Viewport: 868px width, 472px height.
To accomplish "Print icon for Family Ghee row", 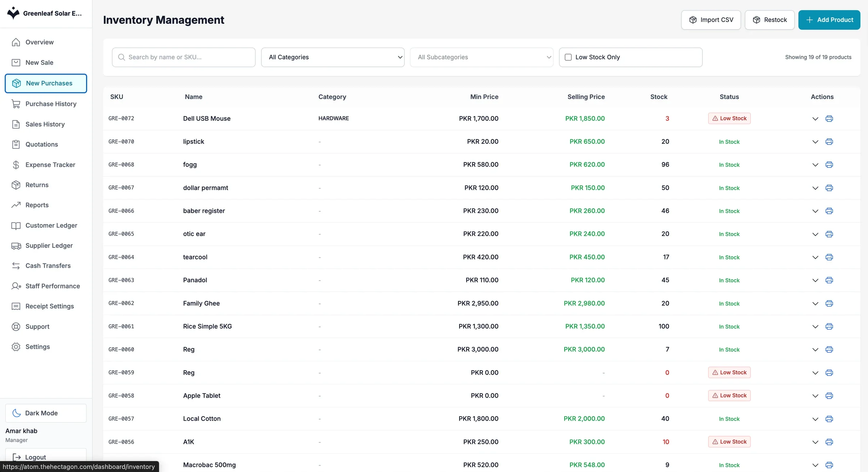I will (829, 303).
